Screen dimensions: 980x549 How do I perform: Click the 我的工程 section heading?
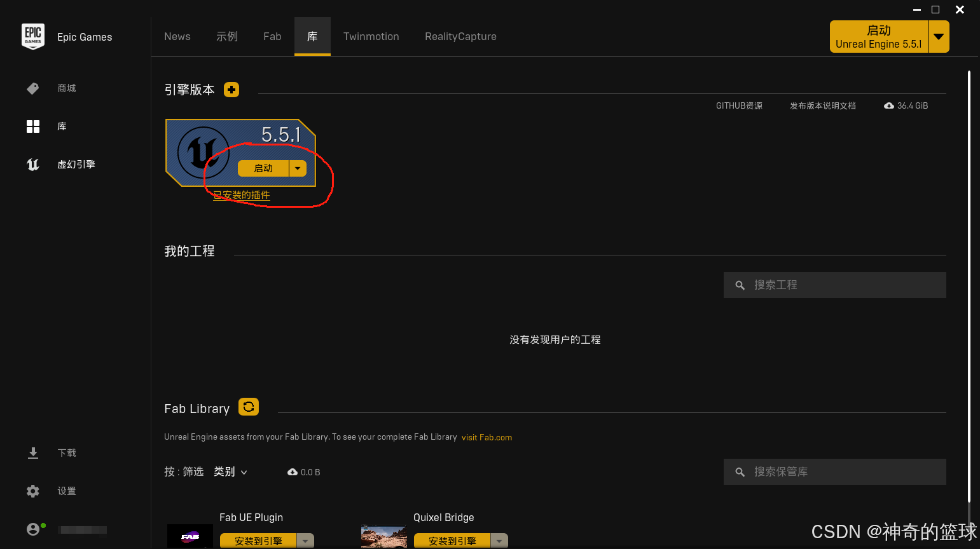190,251
